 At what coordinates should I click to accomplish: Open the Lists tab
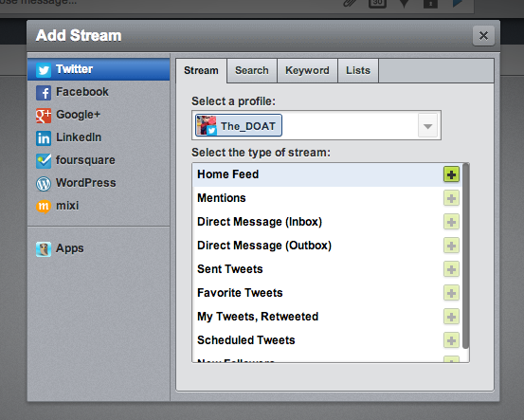pos(358,70)
